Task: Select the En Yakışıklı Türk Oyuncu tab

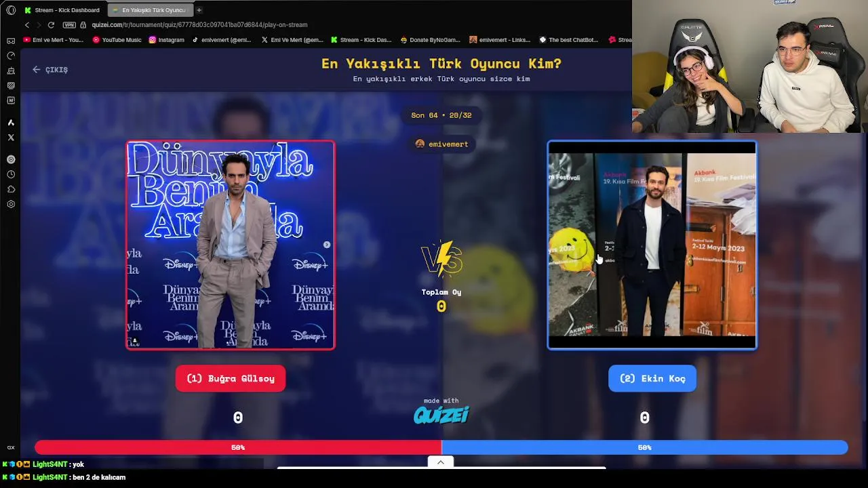Action: click(150, 10)
